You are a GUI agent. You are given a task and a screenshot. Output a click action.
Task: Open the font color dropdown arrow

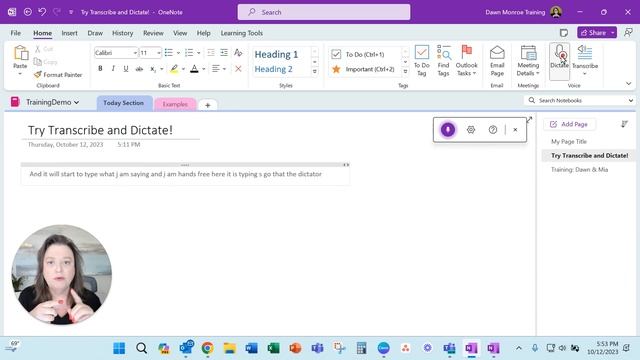coord(204,69)
